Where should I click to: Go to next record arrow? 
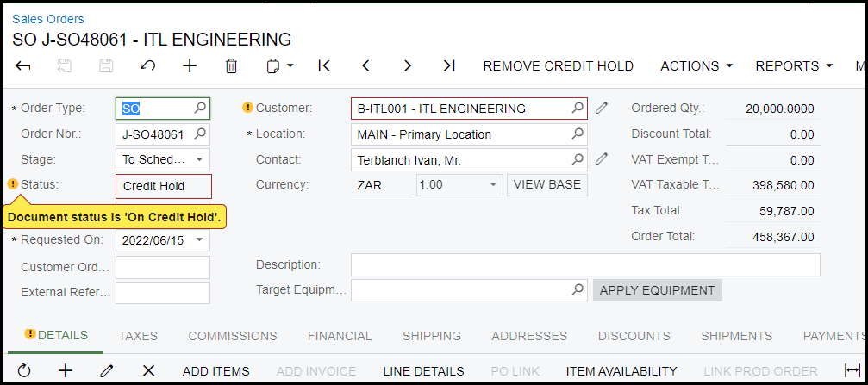[407, 66]
